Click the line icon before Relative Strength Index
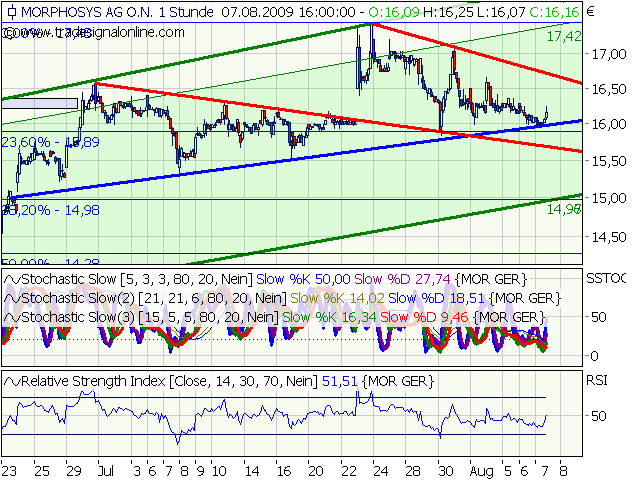This screenshot has width=640, height=480. tap(12, 382)
